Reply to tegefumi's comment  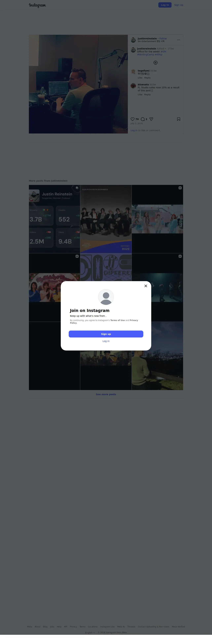pos(147,78)
